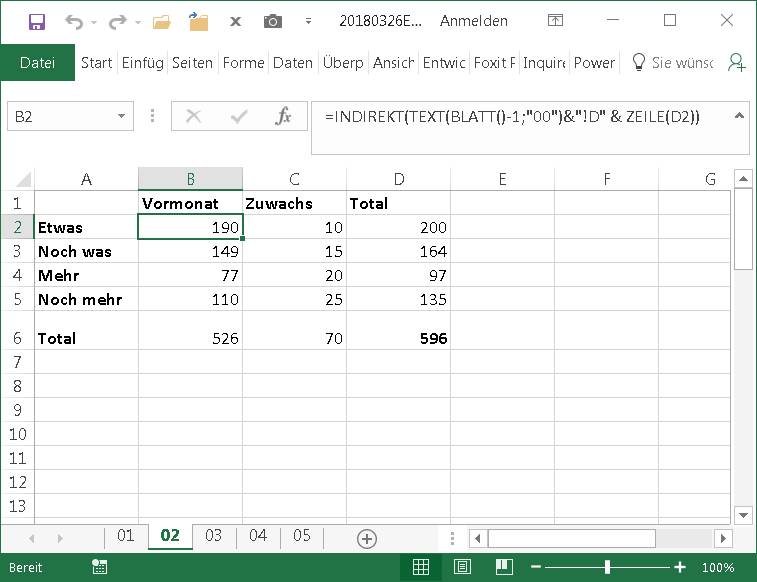This screenshot has width=757, height=582.
Task: Click Anmelden to sign in
Action: [474, 21]
